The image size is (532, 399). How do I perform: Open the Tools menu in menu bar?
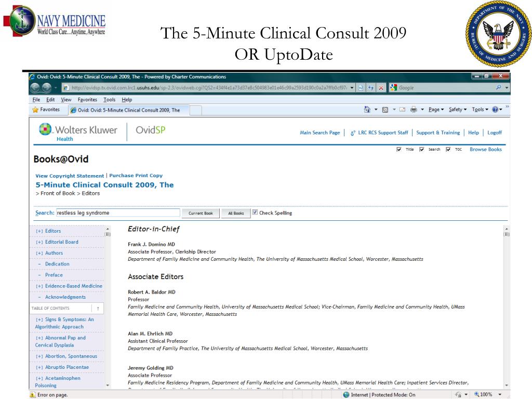click(x=109, y=99)
